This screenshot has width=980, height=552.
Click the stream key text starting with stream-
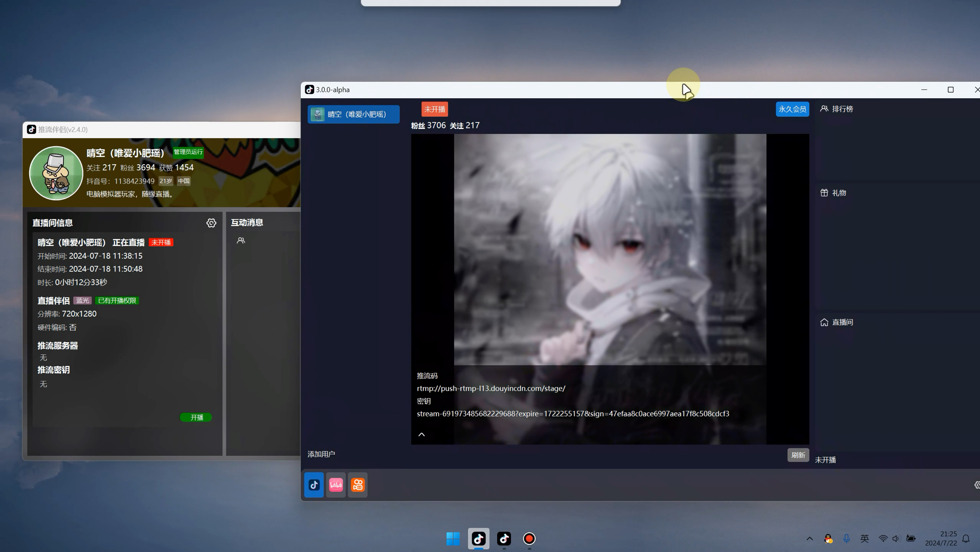click(573, 413)
